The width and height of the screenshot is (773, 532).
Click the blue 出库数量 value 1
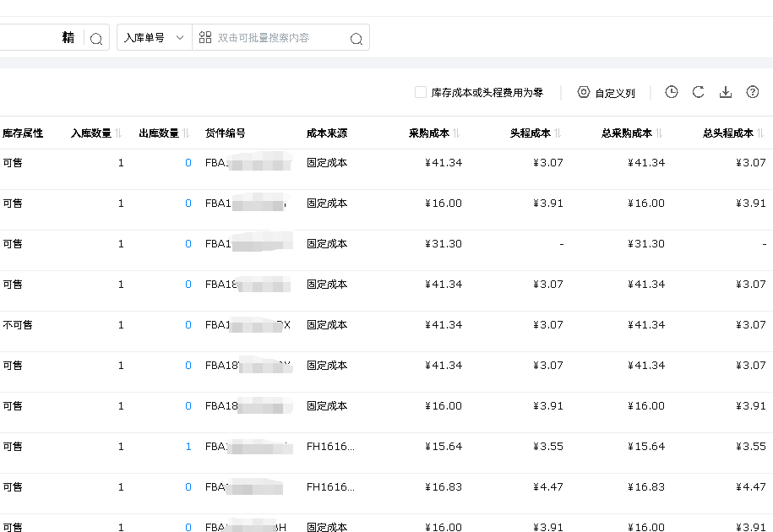click(x=188, y=447)
